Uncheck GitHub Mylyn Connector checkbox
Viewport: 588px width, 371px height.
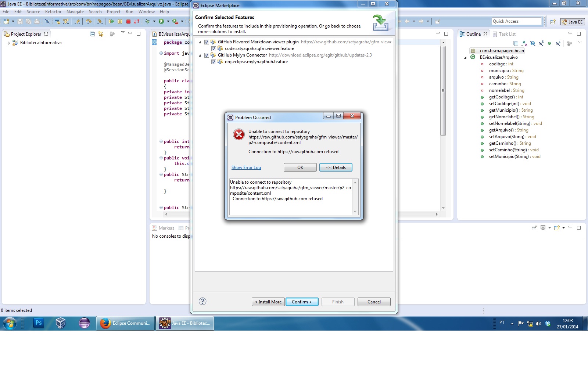click(207, 55)
